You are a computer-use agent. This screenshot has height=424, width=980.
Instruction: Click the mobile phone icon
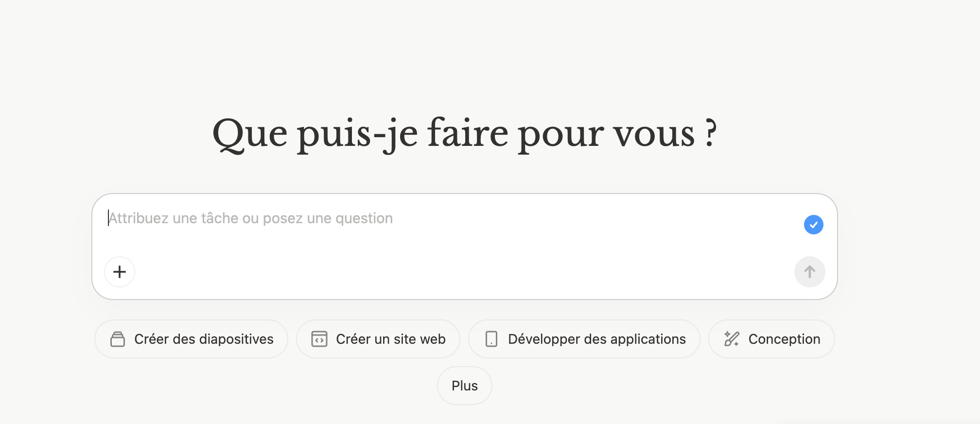pyautogui.click(x=491, y=339)
